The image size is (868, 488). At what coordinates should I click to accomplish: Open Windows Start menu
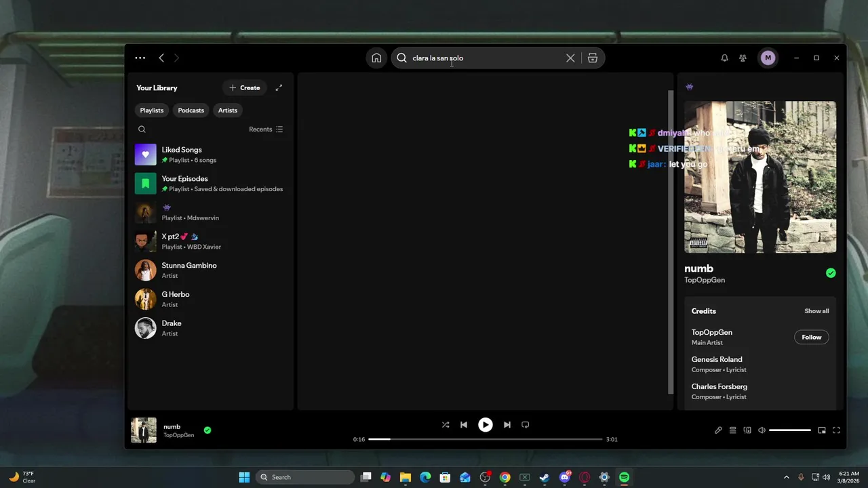point(244,477)
